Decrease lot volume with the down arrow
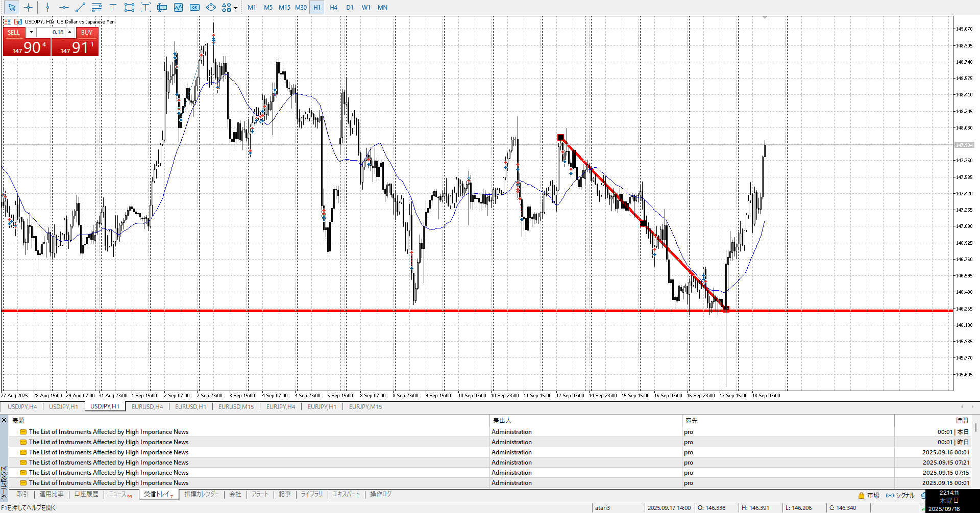This screenshot has width=980, height=513. click(x=32, y=32)
